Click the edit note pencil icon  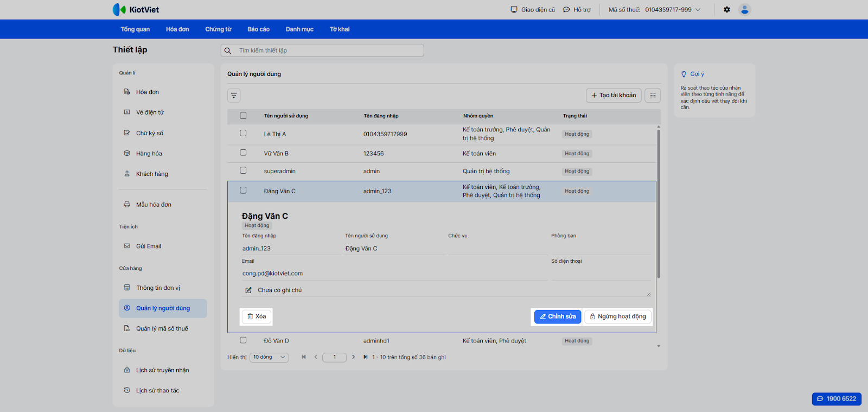point(248,290)
